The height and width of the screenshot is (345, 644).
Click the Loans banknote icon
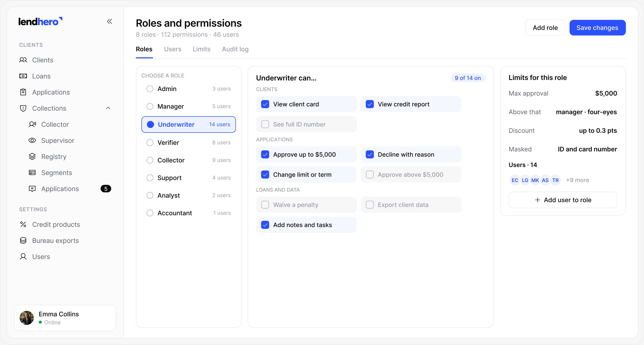tap(23, 76)
